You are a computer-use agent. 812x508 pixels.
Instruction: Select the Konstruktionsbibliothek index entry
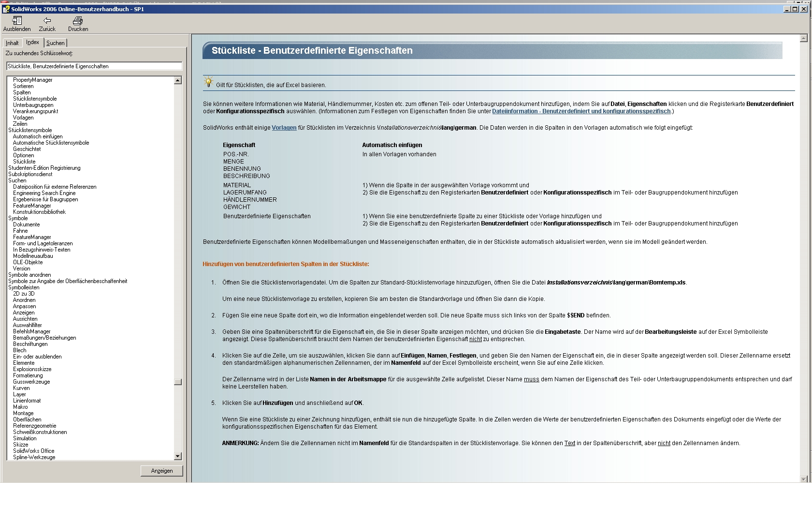coord(39,212)
